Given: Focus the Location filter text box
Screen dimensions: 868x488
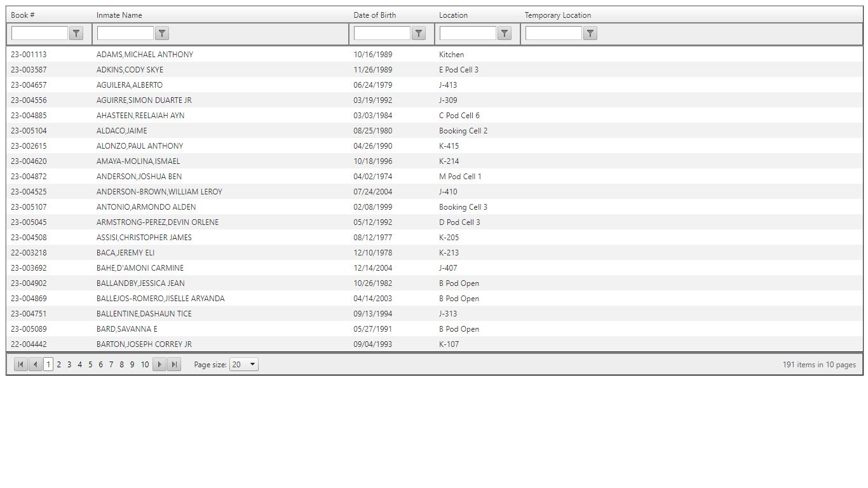Looking at the screenshot, I should click(468, 33).
